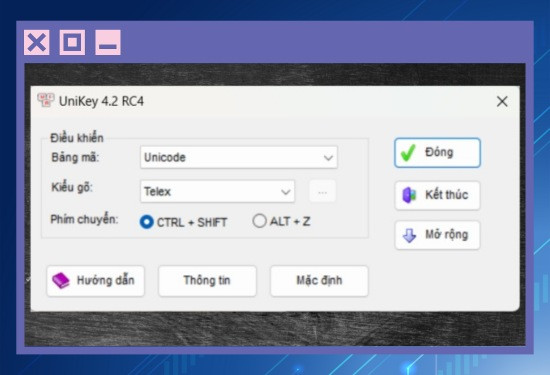Click the UniKey app icon in title bar
This screenshot has height=375, width=550.
point(46,100)
